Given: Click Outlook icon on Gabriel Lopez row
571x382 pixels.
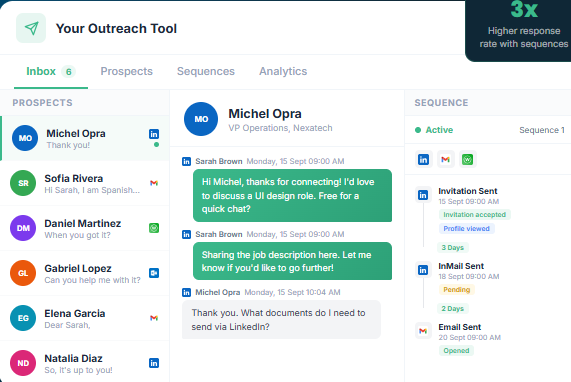Looking at the screenshot, I should [154, 273].
